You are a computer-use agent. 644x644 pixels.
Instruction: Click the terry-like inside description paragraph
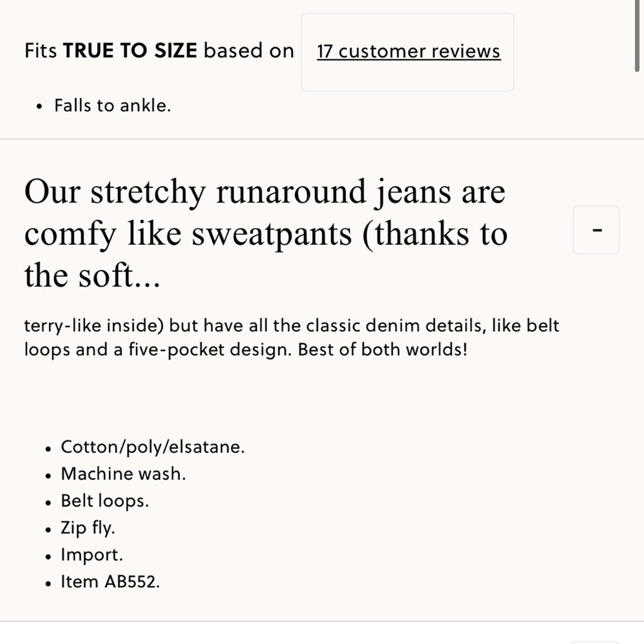(292, 337)
